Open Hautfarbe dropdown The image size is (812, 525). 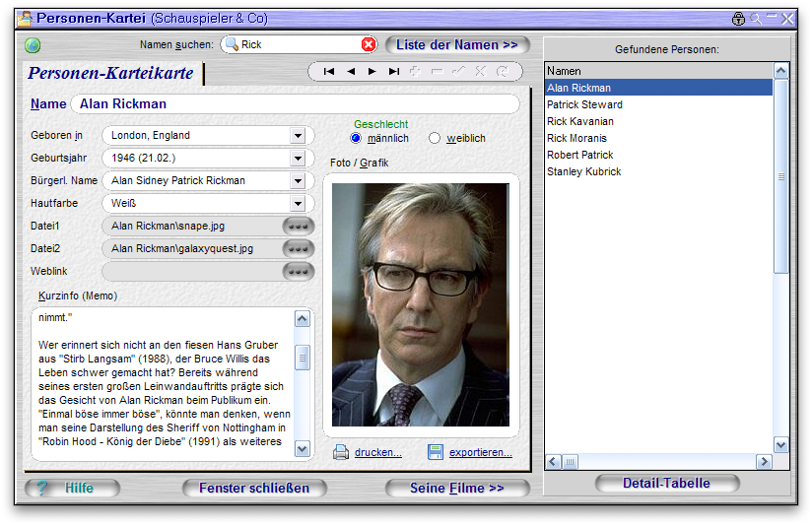tap(298, 204)
